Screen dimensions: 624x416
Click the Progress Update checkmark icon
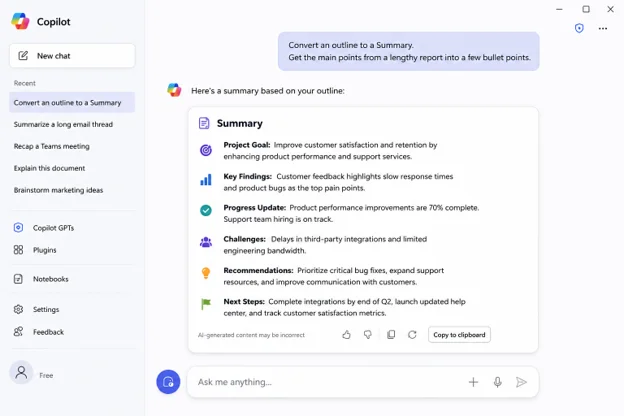(x=206, y=210)
